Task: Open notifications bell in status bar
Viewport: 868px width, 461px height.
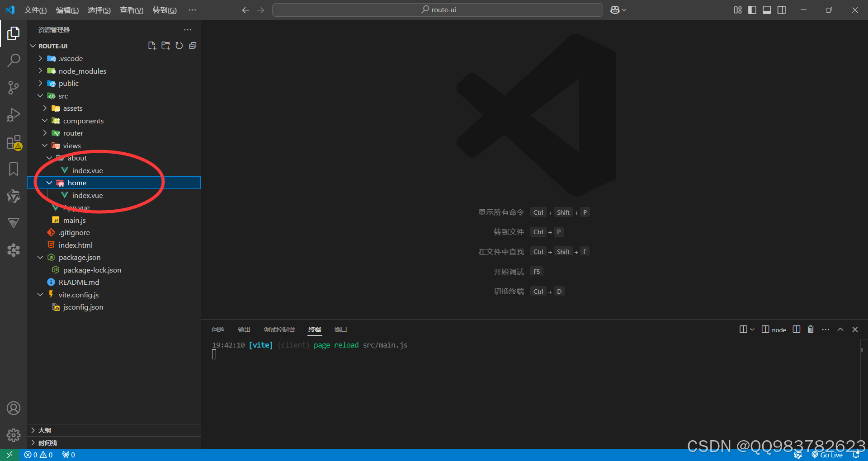Action: pos(856,455)
